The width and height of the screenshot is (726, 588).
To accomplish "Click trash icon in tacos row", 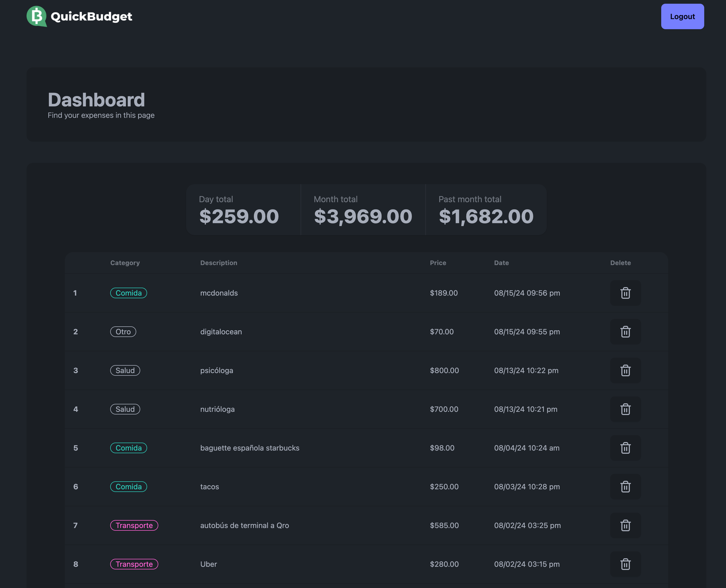I will pyautogui.click(x=625, y=486).
